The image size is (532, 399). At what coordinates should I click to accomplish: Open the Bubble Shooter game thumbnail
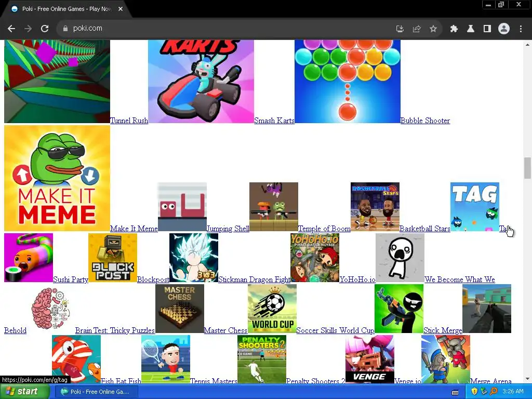[348, 82]
